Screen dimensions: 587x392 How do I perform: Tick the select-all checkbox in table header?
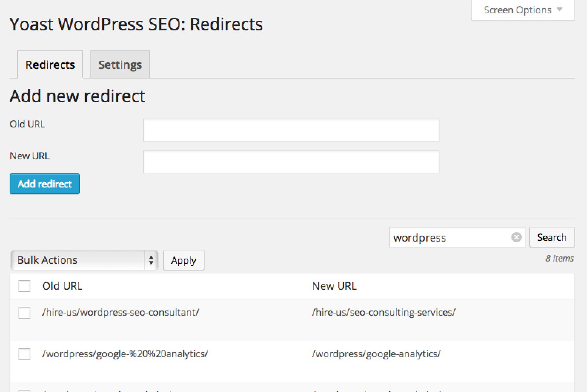24,286
